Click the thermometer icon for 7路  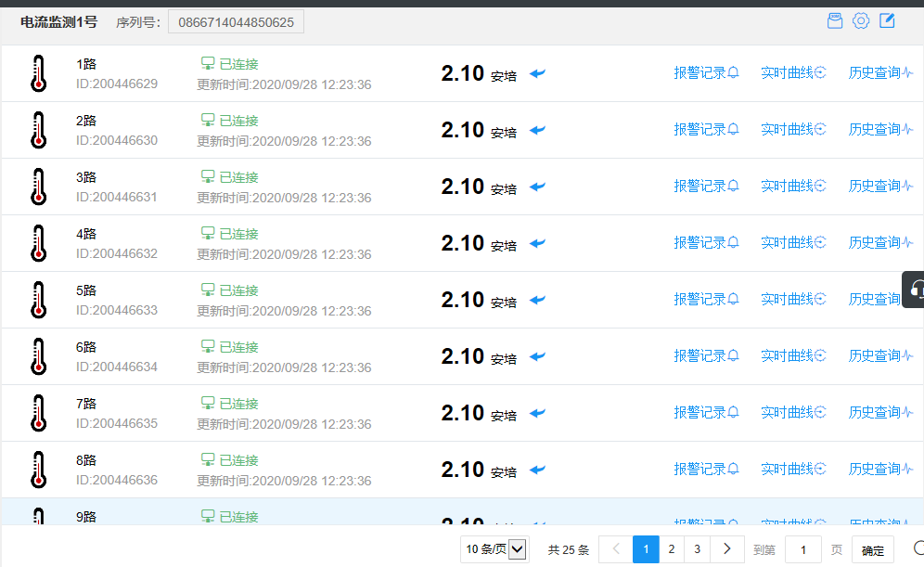click(38, 413)
